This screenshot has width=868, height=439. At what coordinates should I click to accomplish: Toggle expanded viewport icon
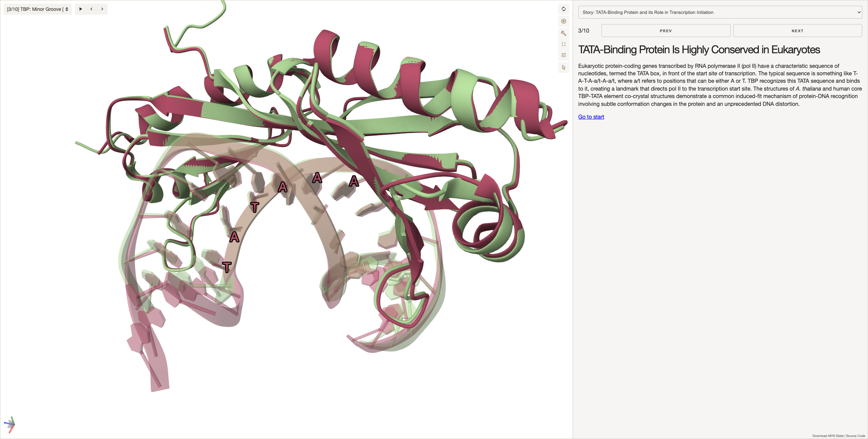(564, 44)
